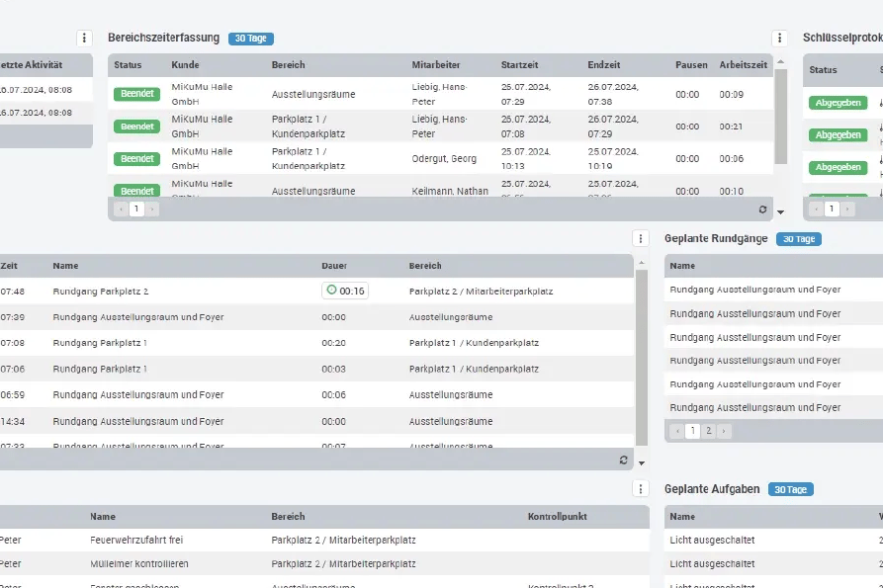Select Rundgang Parkplatz 1 at 07:06
This screenshot has height=588, width=883.
pyautogui.click(x=316, y=369)
